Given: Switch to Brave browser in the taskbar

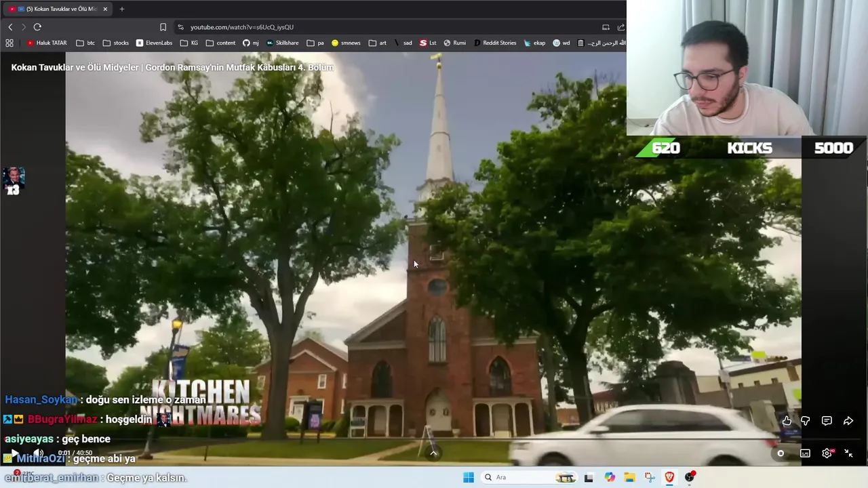Looking at the screenshot, I should pos(669,477).
